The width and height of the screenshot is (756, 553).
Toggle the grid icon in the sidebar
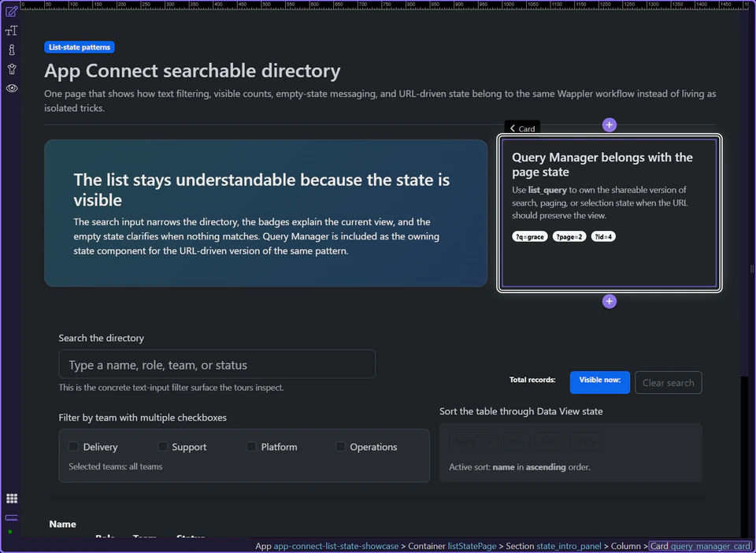pyautogui.click(x=12, y=499)
